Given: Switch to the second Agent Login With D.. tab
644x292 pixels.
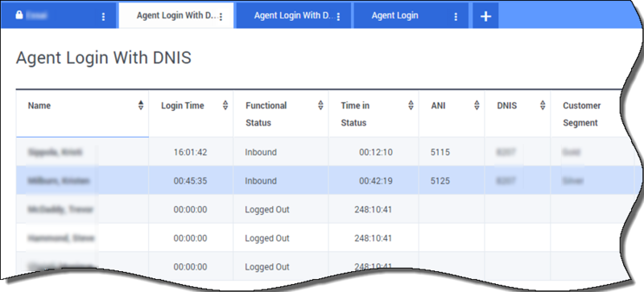Looking at the screenshot, I should (293, 15).
